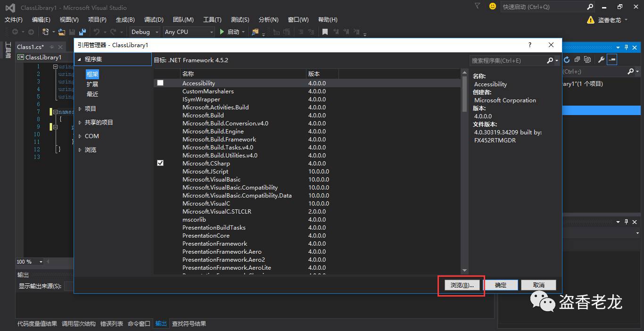Screen dimensions: 644x331
Task: Expand the 项目 tree node
Action: 80,109
